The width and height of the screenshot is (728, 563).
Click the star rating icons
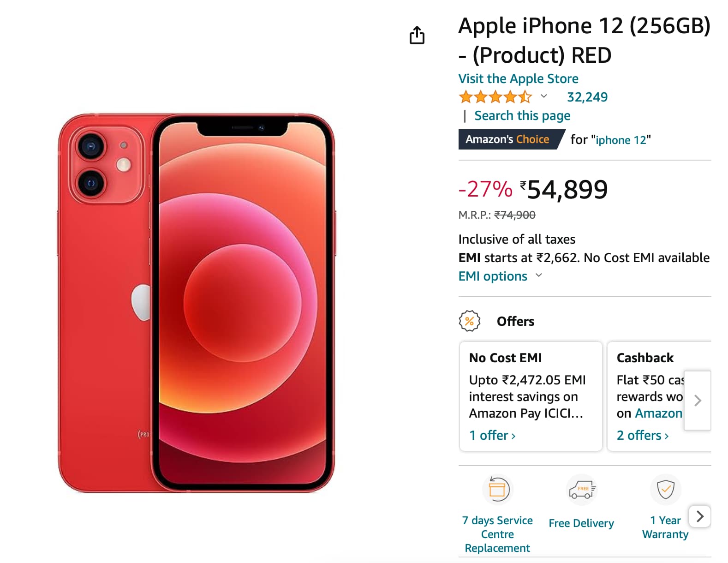pyautogui.click(x=495, y=97)
